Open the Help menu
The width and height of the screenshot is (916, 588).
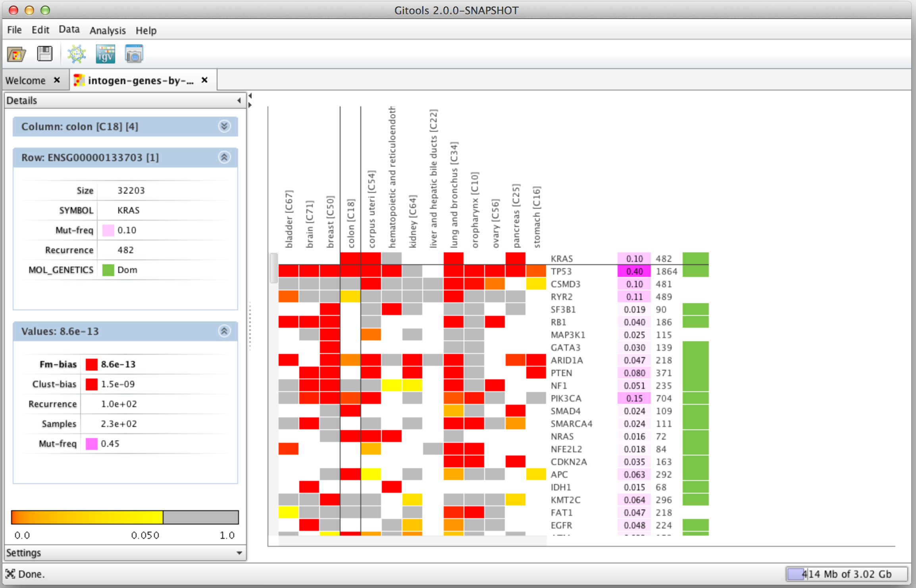(146, 31)
